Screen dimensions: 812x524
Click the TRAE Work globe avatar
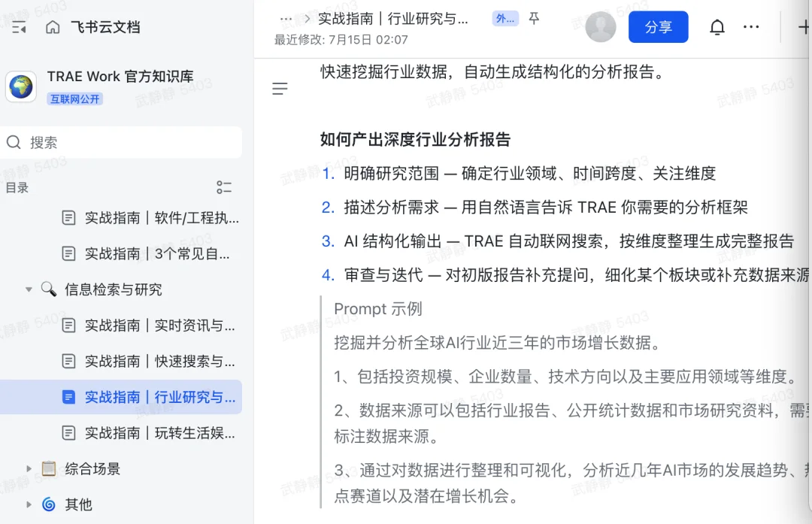tap(21, 86)
